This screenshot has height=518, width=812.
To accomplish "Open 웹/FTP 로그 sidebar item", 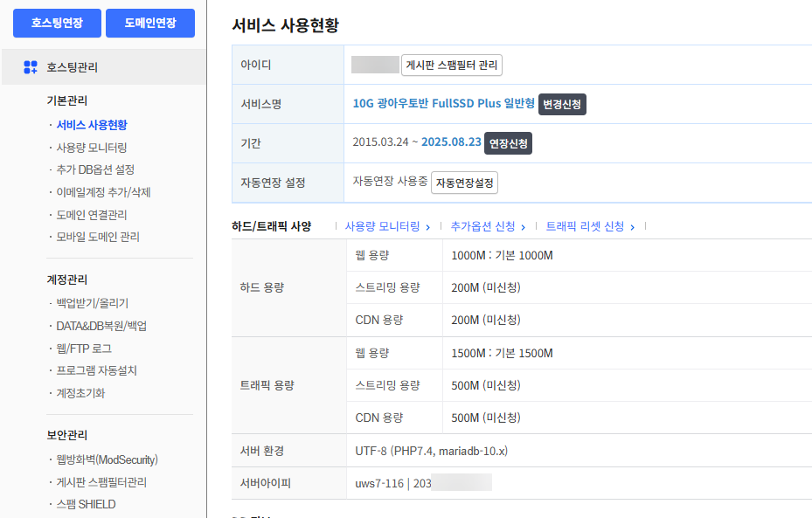I will pyautogui.click(x=84, y=349).
